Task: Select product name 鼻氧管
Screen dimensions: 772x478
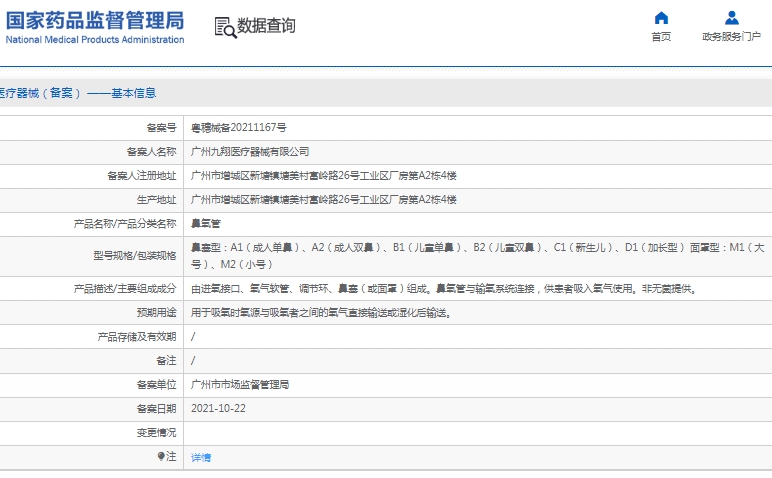Action: 206,224
